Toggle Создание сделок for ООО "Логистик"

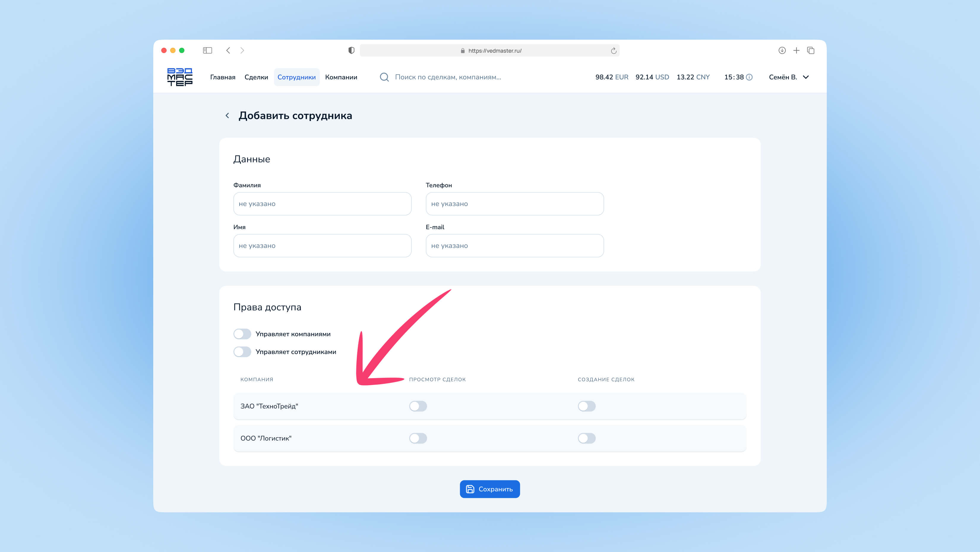[586, 438]
